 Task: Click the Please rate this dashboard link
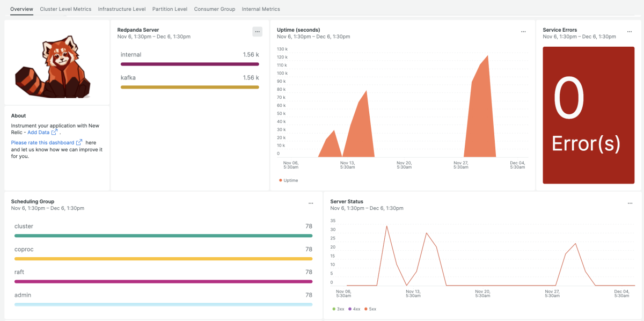click(43, 142)
